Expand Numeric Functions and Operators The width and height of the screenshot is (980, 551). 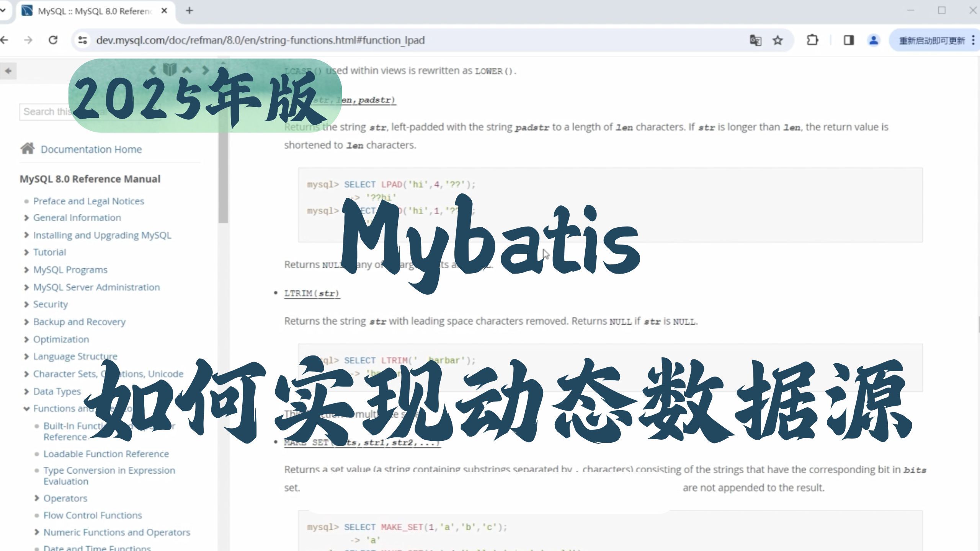tap(36, 532)
